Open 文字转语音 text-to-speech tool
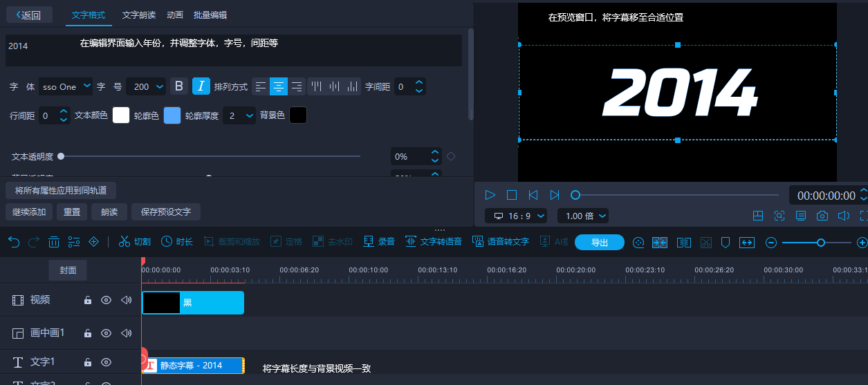Viewport: 868px width, 385px height. [x=434, y=242]
